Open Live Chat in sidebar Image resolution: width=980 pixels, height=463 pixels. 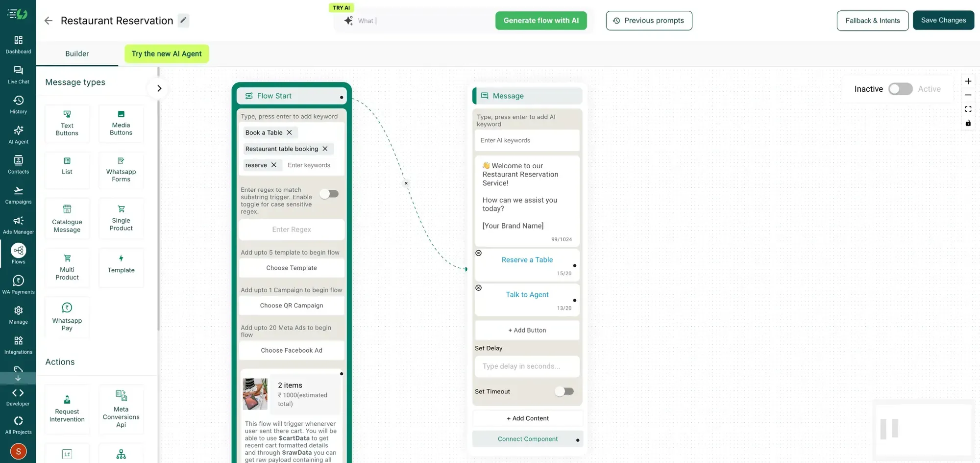pos(18,75)
